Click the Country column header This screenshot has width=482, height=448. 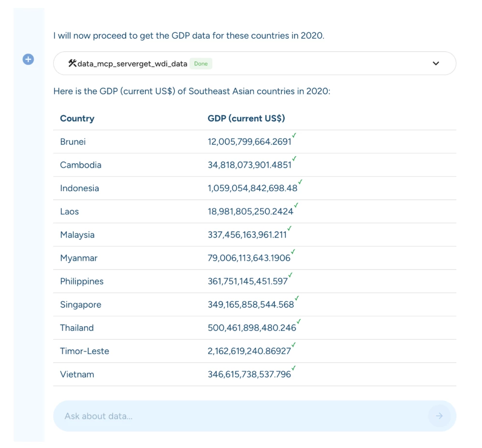(x=77, y=119)
